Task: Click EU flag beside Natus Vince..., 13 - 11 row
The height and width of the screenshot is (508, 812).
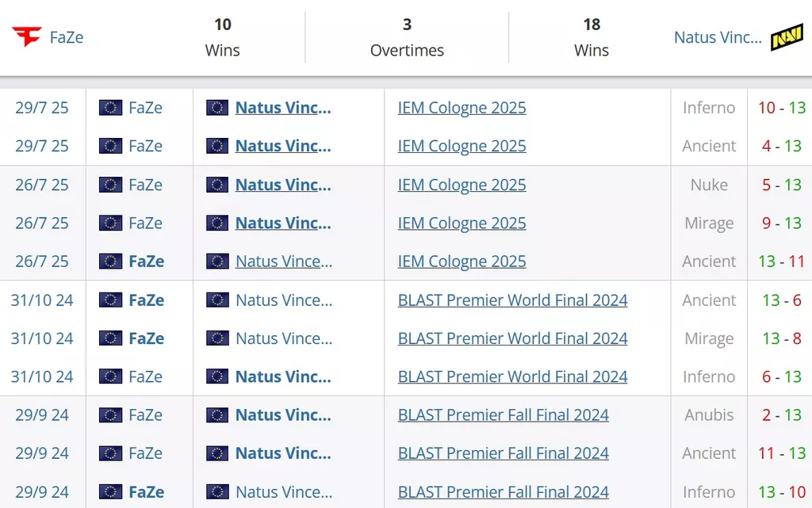Action: pos(217,262)
